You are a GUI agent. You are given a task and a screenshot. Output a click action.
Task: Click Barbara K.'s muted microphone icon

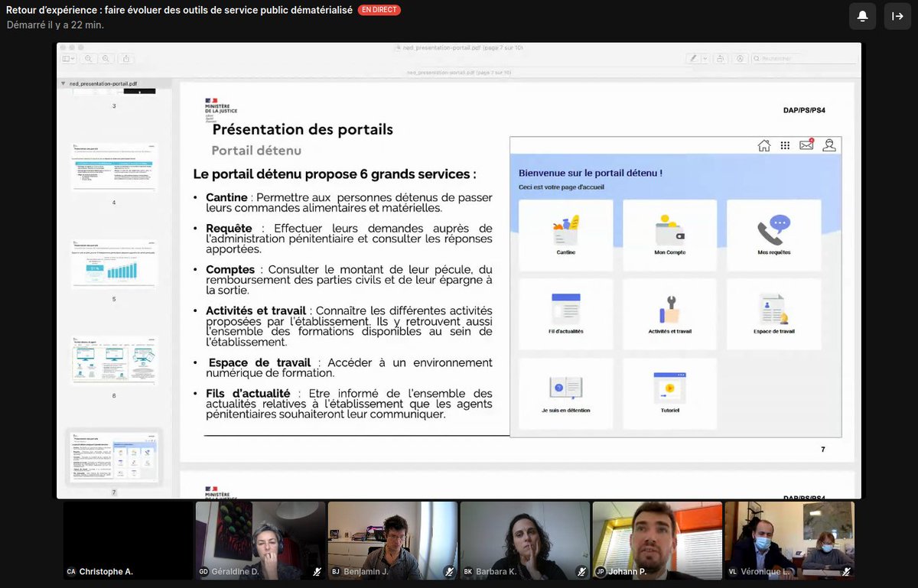tap(581, 571)
